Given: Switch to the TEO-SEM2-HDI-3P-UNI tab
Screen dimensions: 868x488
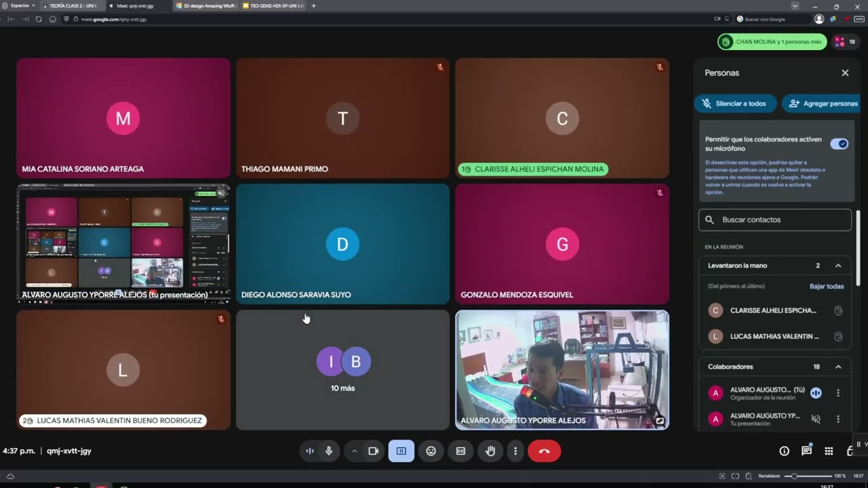Looking at the screenshot, I should coord(273,5).
